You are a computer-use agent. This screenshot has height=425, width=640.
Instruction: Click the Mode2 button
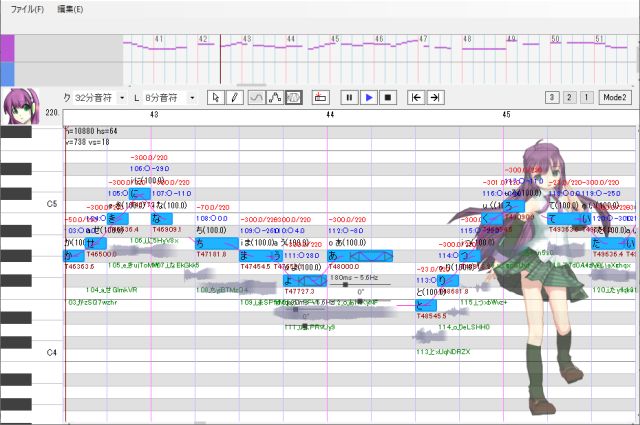coord(615,97)
